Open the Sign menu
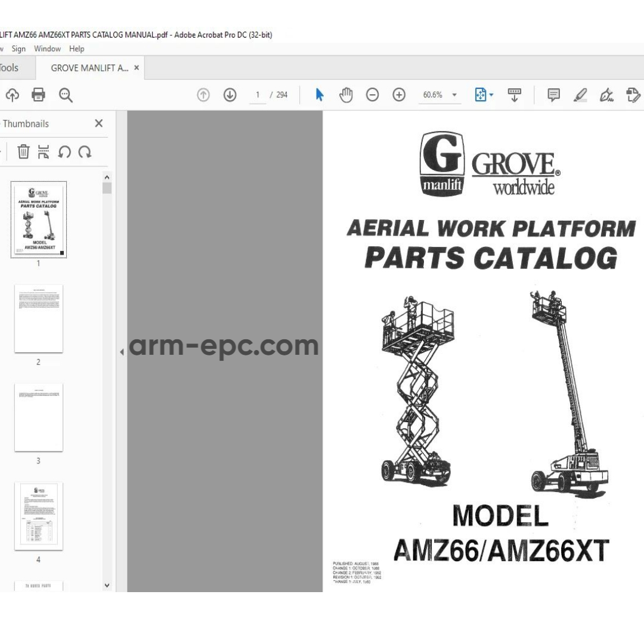This screenshot has height=644, width=644. [x=18, y=48]
